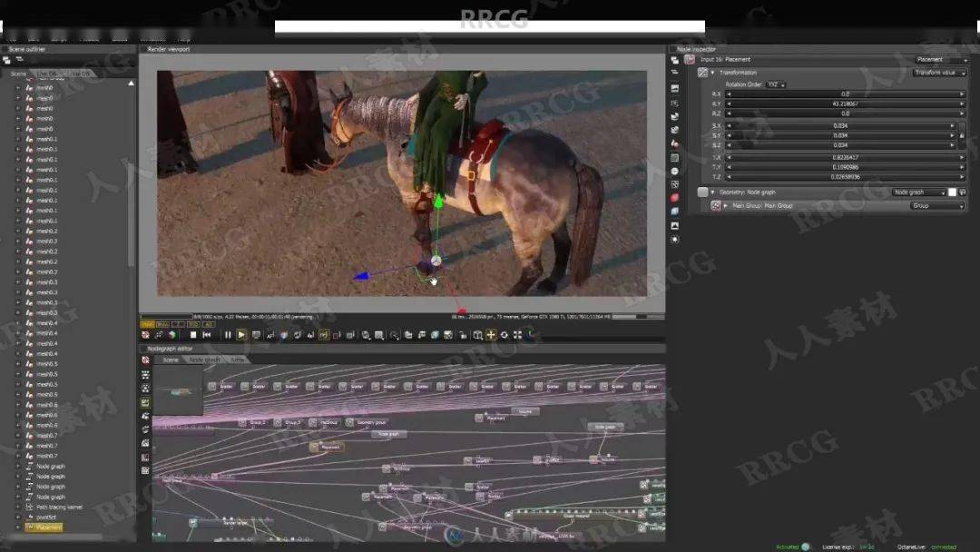Stop the render in the viewport toolbar
Screen dimensions: 980x552
(x=193, y=335)
